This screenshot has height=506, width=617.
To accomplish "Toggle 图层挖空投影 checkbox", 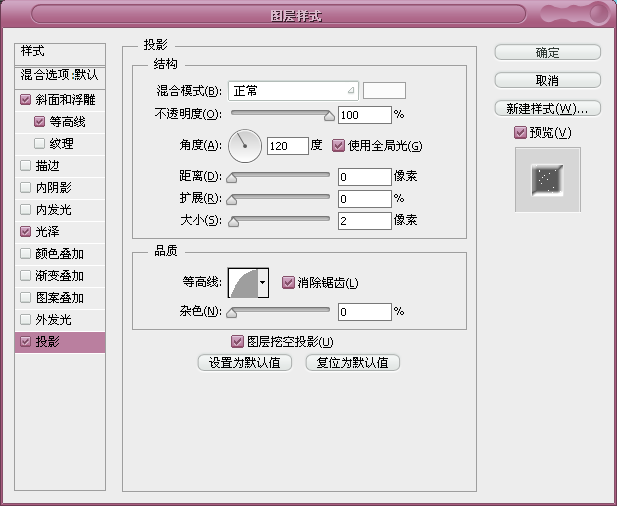I will coord(237,342).
